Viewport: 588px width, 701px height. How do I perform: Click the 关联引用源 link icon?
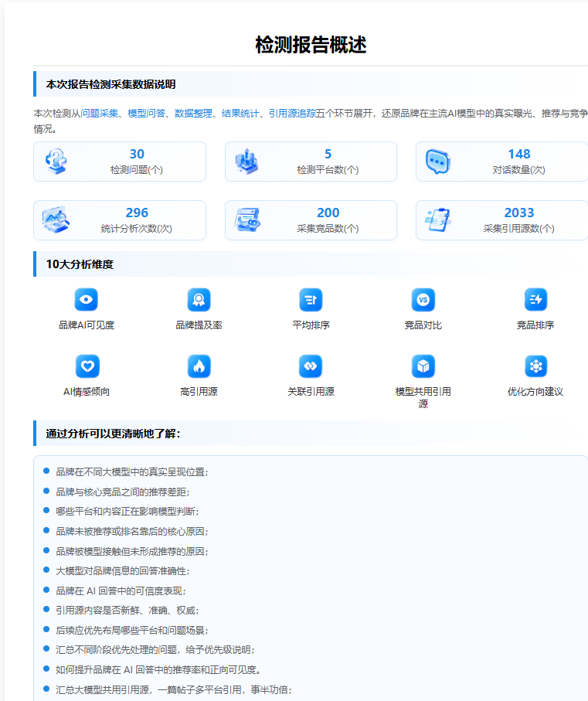[x=311, y=366]
